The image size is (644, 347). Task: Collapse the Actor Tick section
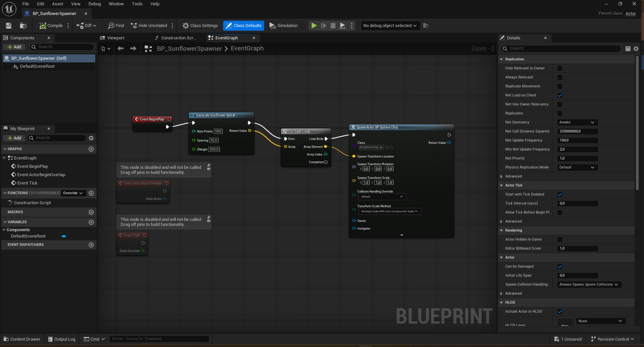(x=501, y=186)
